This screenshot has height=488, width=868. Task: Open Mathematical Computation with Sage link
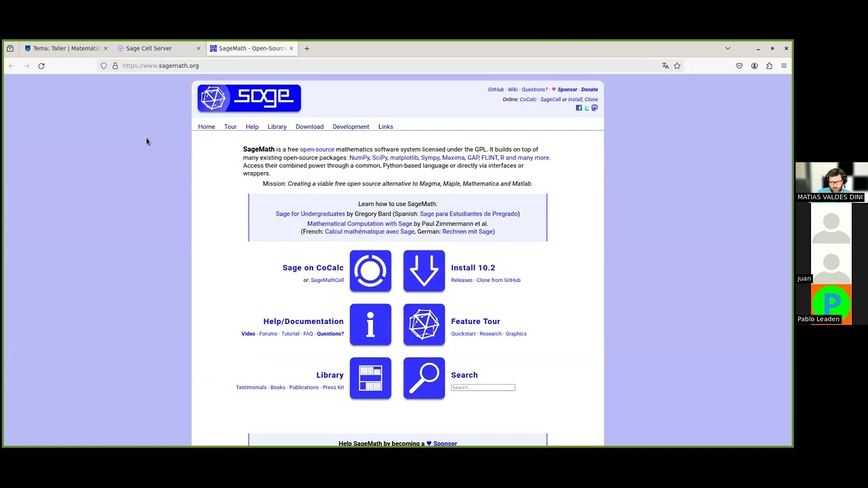(x=359, y=224)
